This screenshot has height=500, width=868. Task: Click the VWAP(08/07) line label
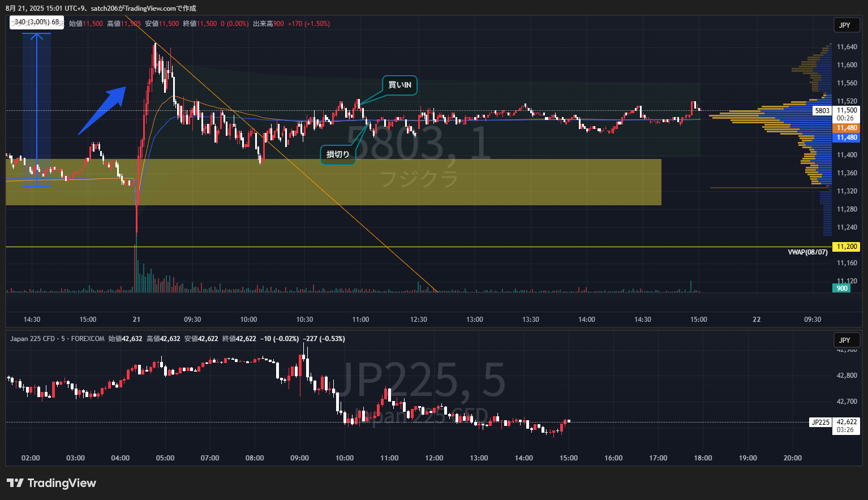coord(807,252)
